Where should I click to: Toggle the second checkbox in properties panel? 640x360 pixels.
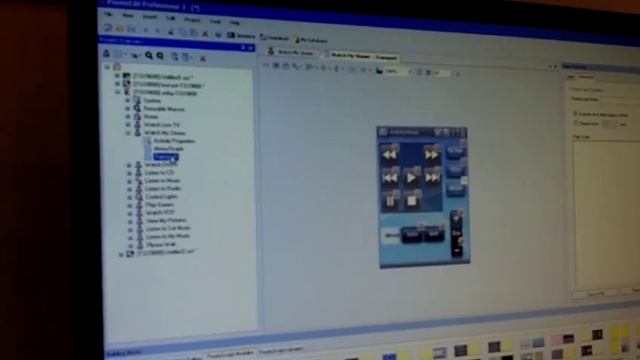point(575,123)
